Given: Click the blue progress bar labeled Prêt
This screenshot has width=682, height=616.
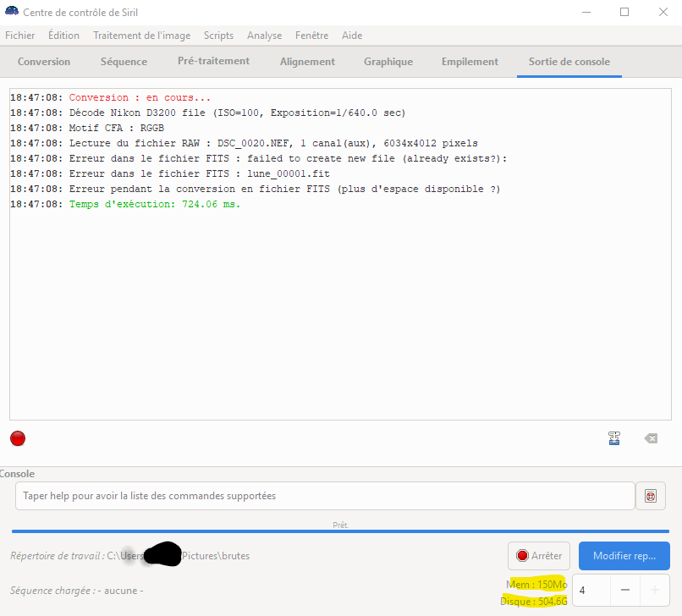Looking at the screenshot, I should [x=340, y=531].
